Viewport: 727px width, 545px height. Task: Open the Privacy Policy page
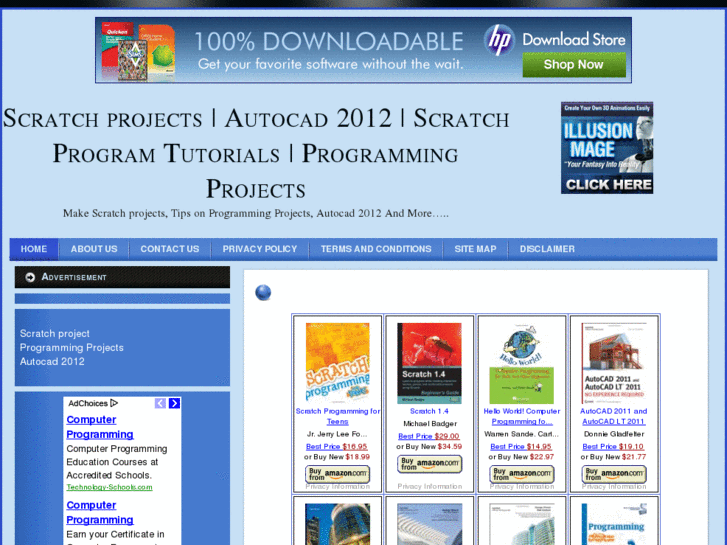[x=260, y=249]
